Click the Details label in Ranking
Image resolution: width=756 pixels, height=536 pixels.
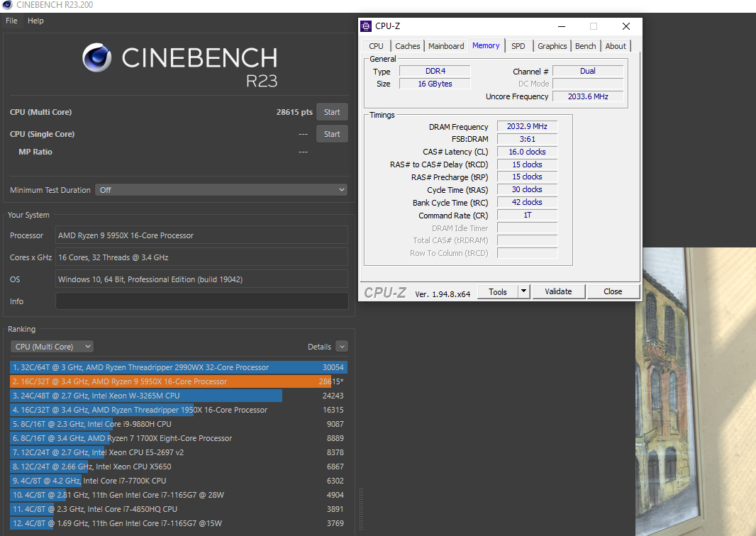tap(319, 347)
